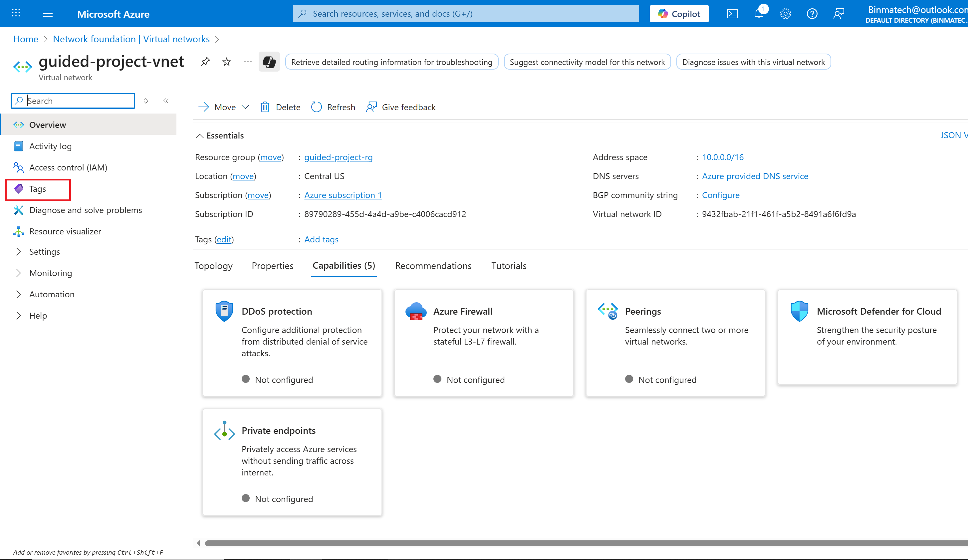
Task: Click the Refresh toolbar button
Action: 333,107
